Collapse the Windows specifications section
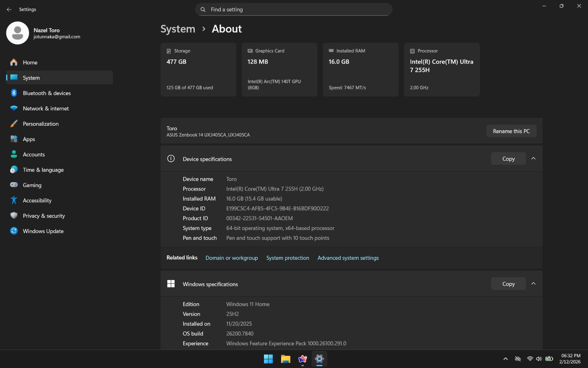 coord(534,284)
